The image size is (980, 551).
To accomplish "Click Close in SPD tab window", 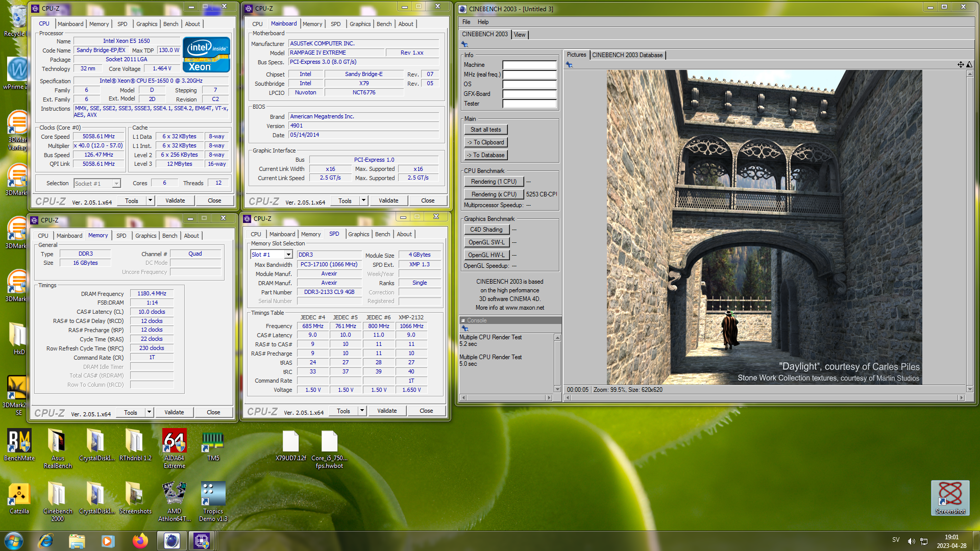I will tap(426, 411).
